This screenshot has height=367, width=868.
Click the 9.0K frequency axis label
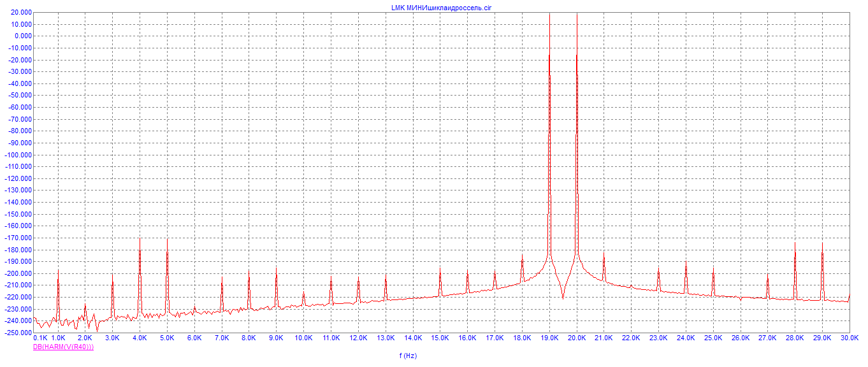(277, 338)
